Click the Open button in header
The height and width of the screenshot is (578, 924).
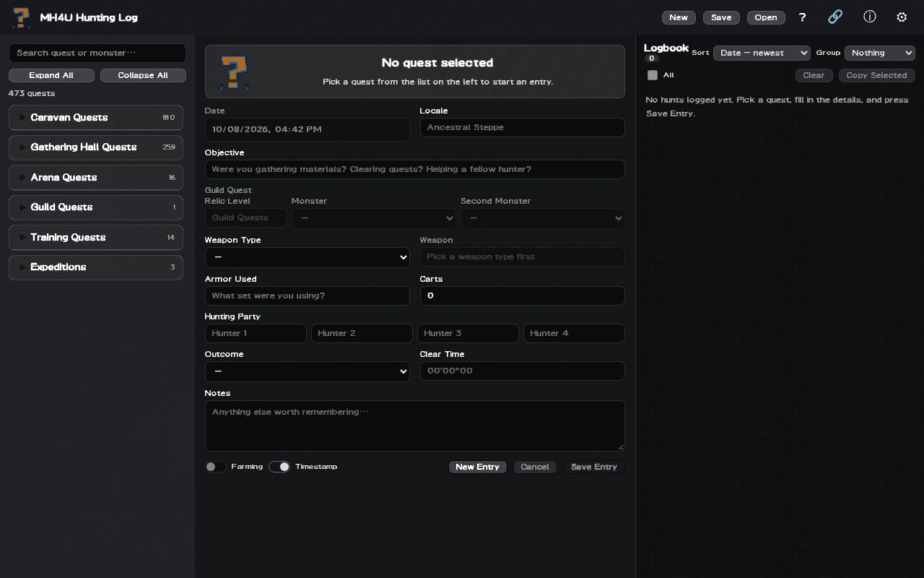(x=766, y=17)
